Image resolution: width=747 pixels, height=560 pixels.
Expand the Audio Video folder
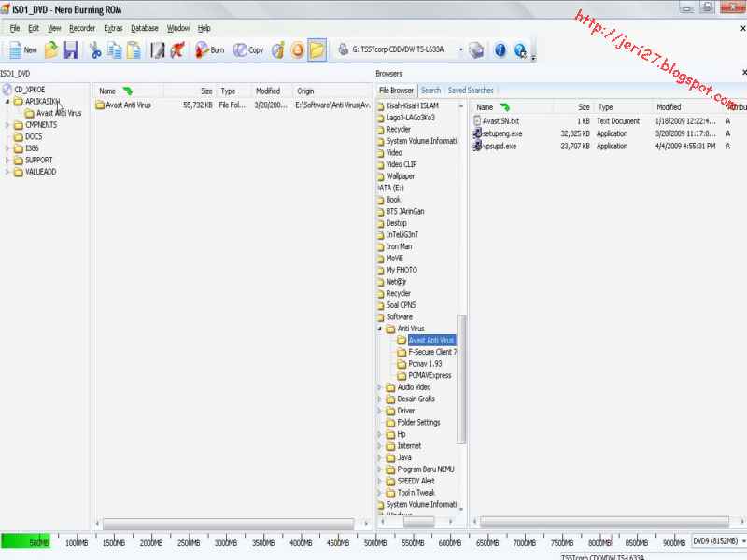coord(380,387)
